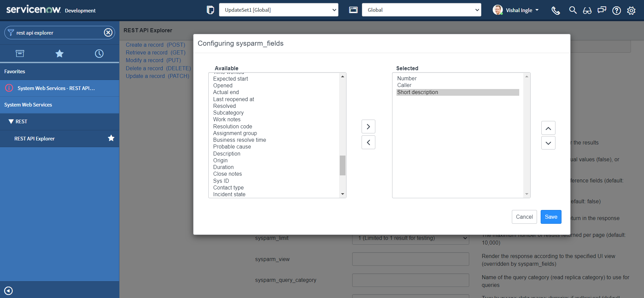Open the sysparm_limit dropdown
Viewport: 644px width, 298px height.
tap(411, 238)
